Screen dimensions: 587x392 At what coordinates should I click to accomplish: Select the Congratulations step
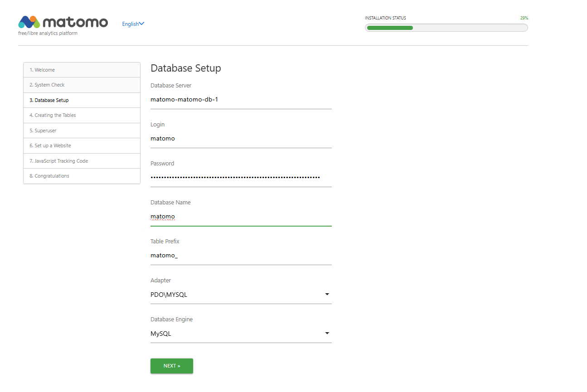tap(82, 176)
